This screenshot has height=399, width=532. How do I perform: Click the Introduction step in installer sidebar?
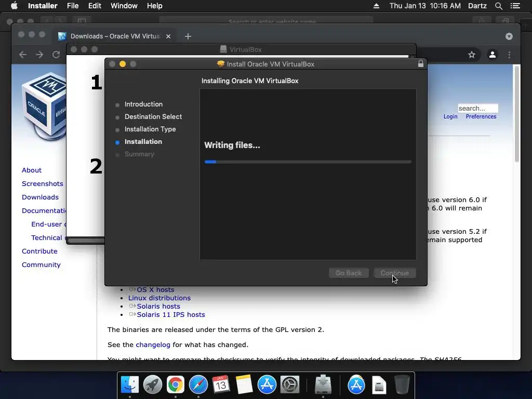click(x=143, y=104)
